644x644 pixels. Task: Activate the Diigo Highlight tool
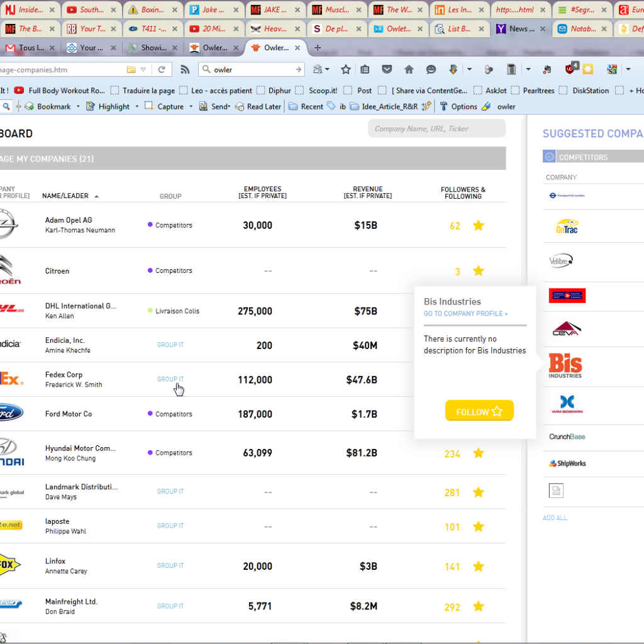tap(108, 106)
